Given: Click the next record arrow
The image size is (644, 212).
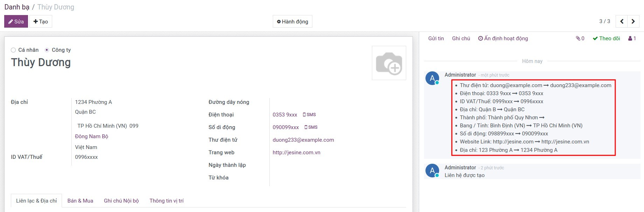Looking at the screenshot, I should 633,21.
